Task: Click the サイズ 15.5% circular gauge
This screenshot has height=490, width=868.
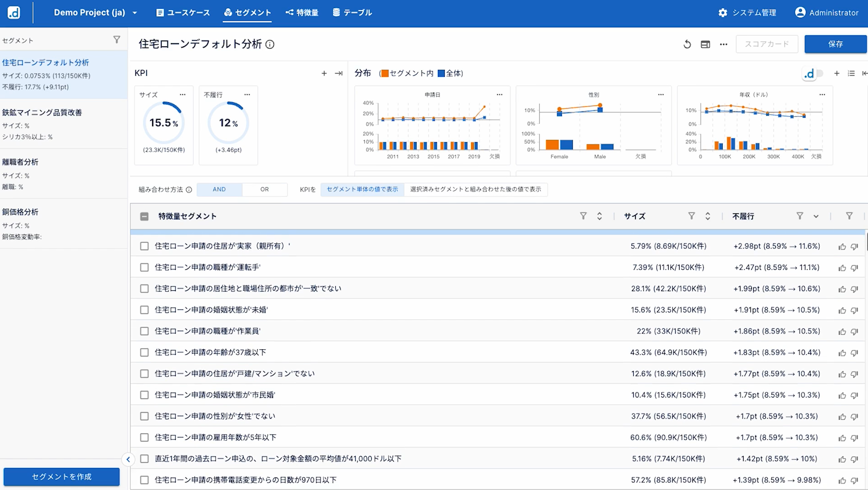Action: [x=164, y=123]
